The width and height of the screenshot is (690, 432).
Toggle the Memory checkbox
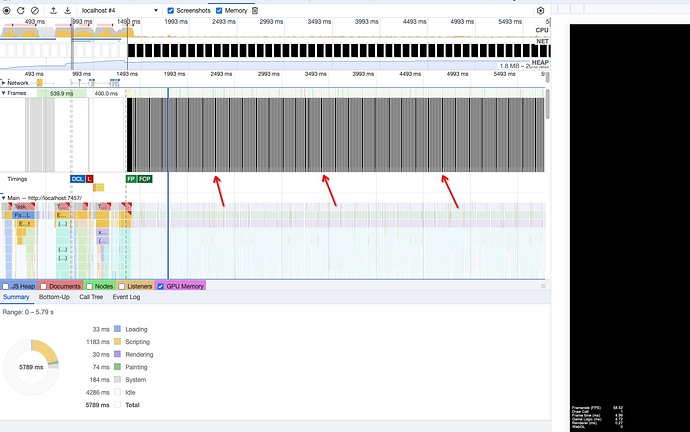pos(219,11)
